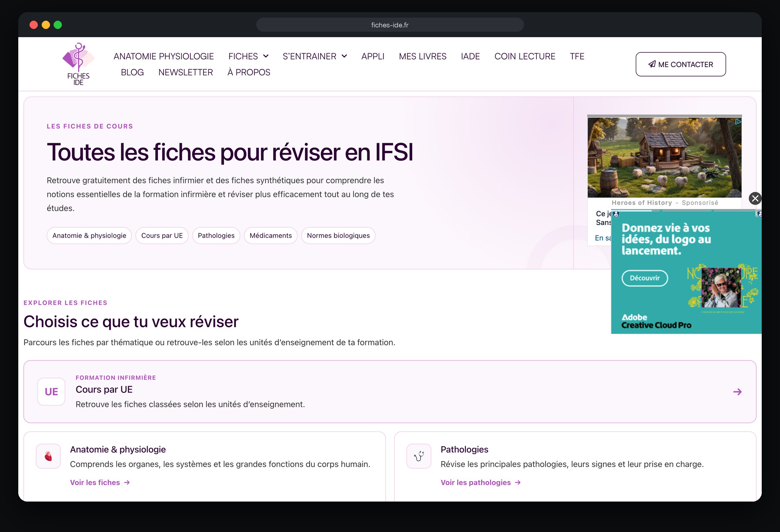
Task: Select the Normes biologiques pill
Action: click(338, 235)
